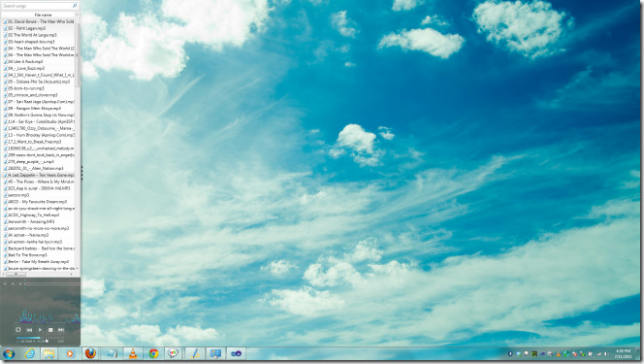Image resolution: width=644 pixels, height=364 pixels.
Task: Go back to the previous track
Action: point(29,329)
